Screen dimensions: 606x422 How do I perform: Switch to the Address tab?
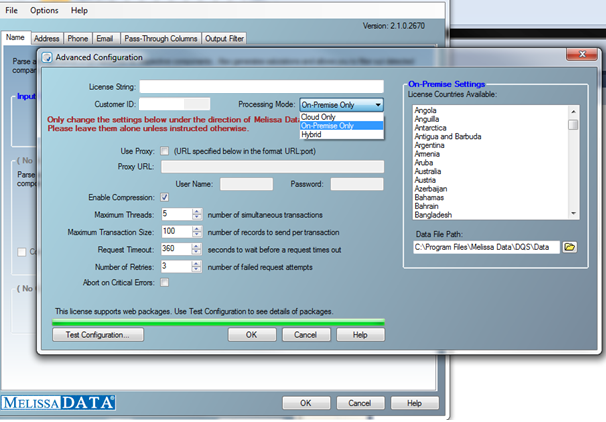pos(46,39)
